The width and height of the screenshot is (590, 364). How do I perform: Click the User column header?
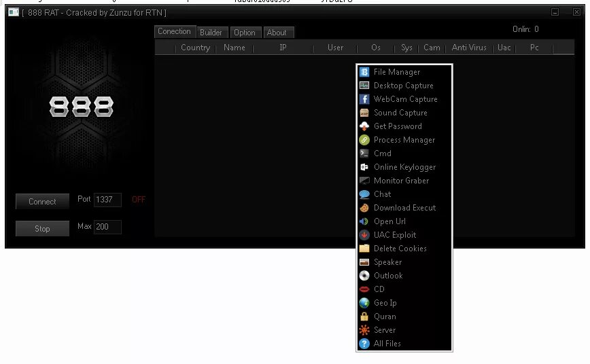(x=335, y=48)
